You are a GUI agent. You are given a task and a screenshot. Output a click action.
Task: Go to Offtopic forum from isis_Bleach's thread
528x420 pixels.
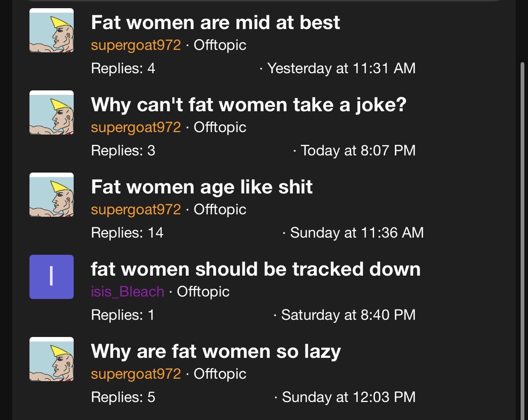pos(203,292)
